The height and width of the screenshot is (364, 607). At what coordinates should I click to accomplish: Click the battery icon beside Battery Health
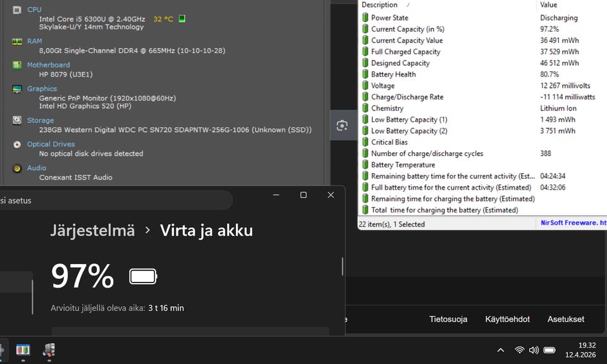click(365, 74)
